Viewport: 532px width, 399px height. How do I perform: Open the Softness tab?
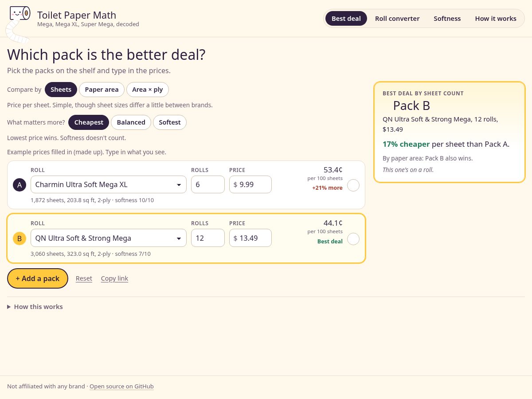tap(447, 19)
